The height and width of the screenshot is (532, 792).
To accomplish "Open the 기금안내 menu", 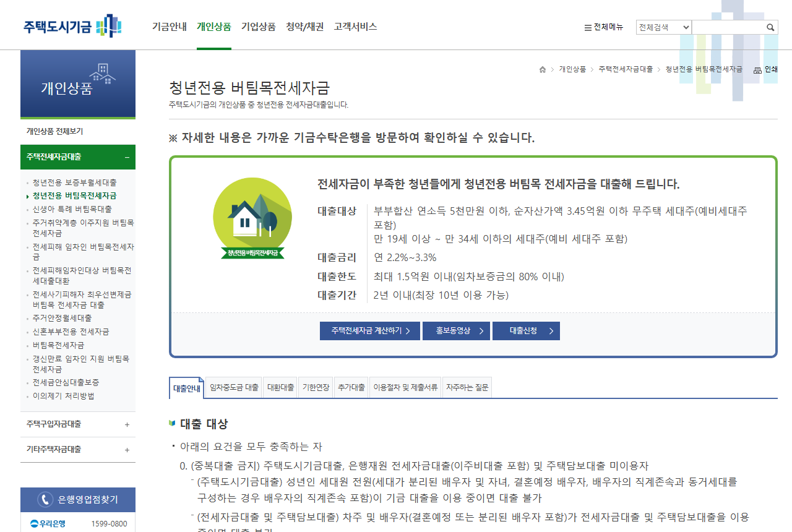I will coord(169,27).
